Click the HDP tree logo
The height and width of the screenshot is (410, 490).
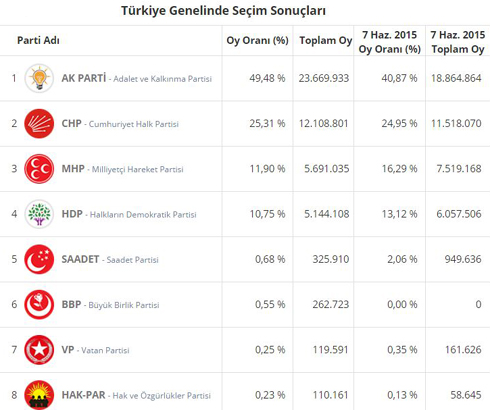[39, 214]
